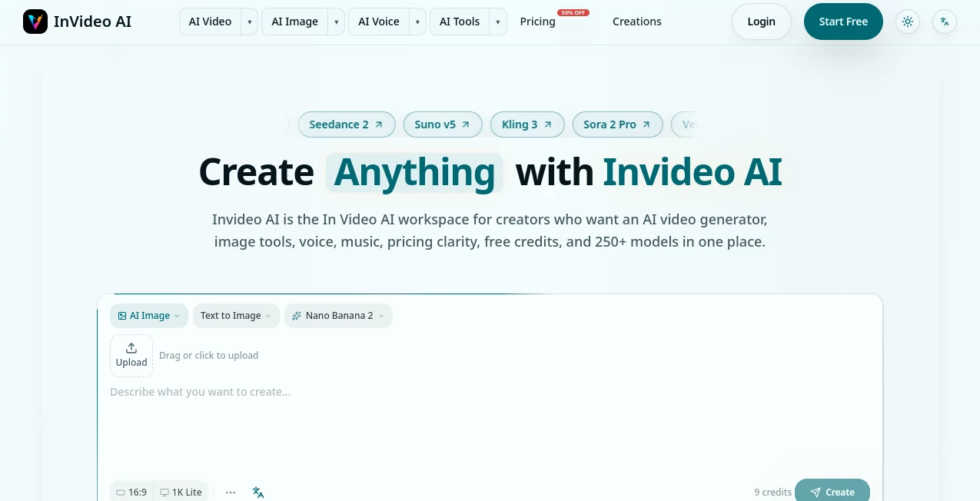This screenshot has width=980, height=501.
Task: Select the 1K Lite resolution option
Action: pos(181,492)
